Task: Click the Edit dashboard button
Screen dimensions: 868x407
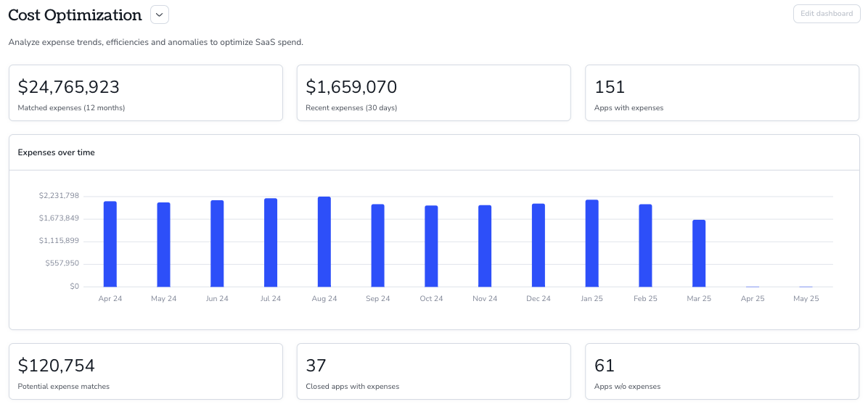Action: click(827, 14)
